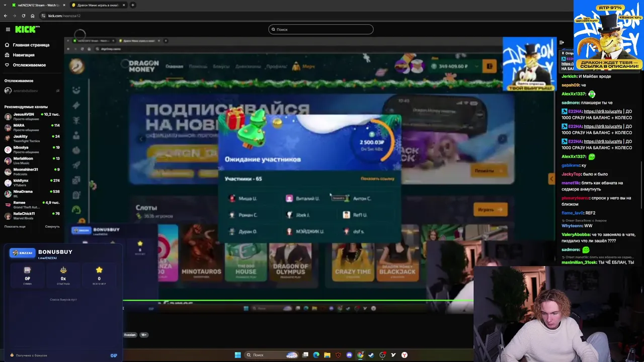Open Task View on taskbar
The height and width of the screenshot is (362, 644).
coord(305,355)
